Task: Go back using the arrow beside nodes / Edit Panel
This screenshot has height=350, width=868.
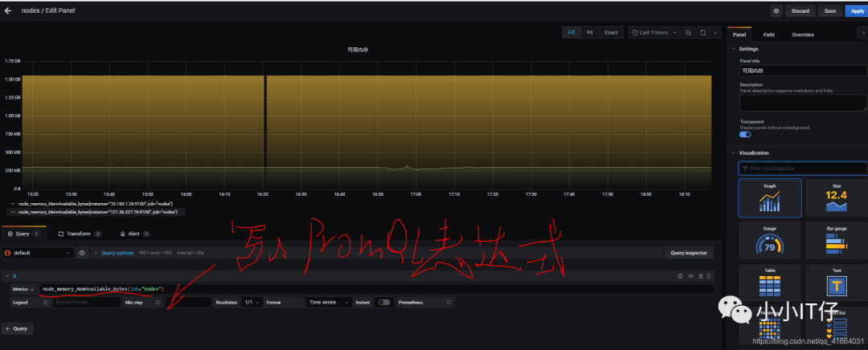Action: [x=8, y=10]
